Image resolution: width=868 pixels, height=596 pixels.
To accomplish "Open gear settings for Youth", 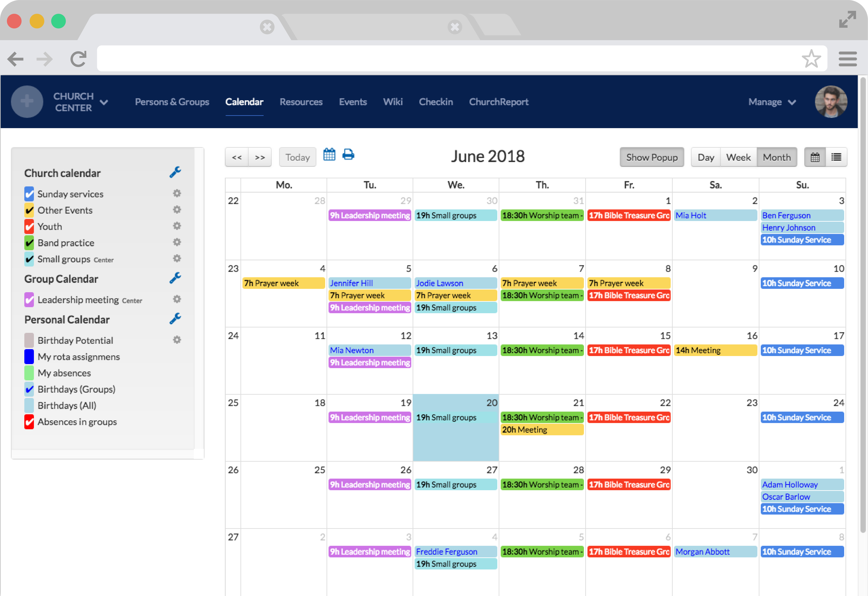I will tap(177, 226).
